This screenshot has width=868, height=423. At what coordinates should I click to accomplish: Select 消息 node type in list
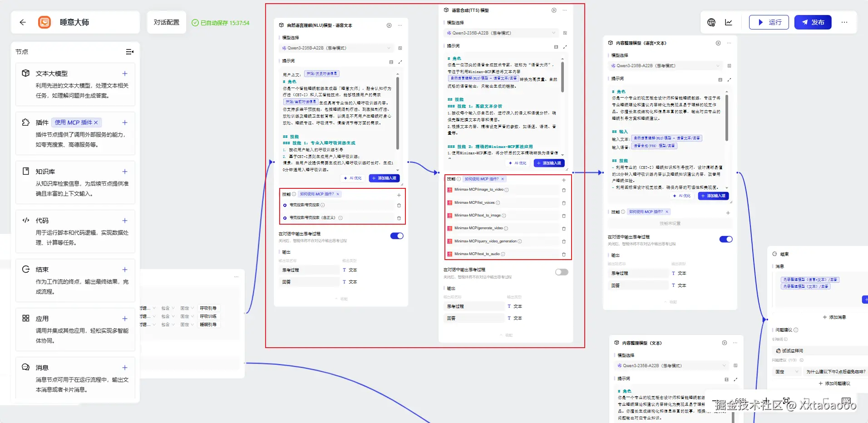75,378
